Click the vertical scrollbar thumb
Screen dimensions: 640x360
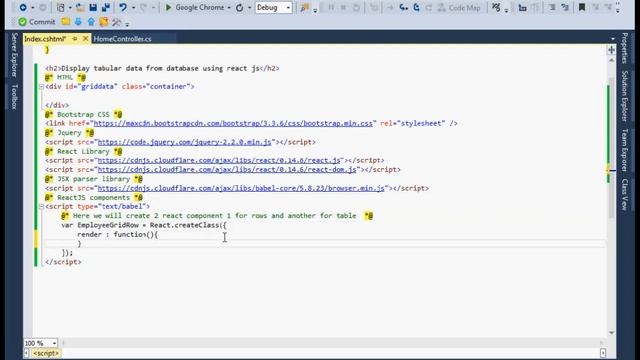[x=611, y=147]
